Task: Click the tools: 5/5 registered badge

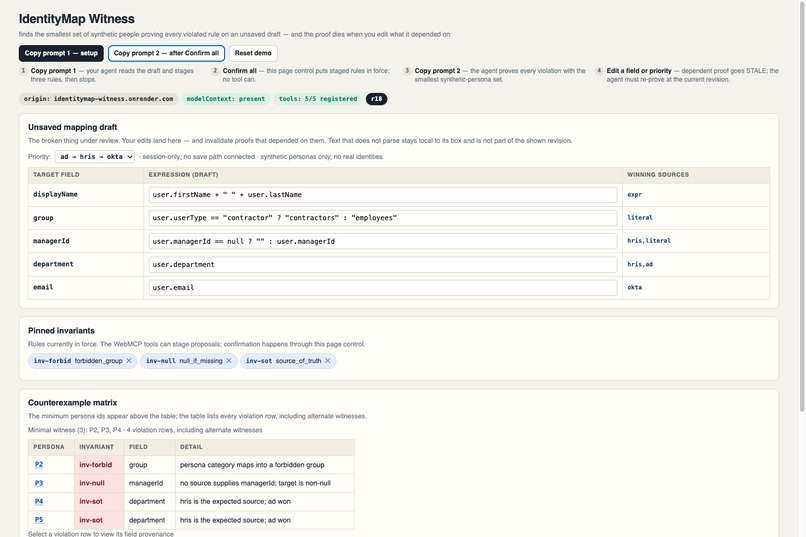Action: click(x=318, y=99)
